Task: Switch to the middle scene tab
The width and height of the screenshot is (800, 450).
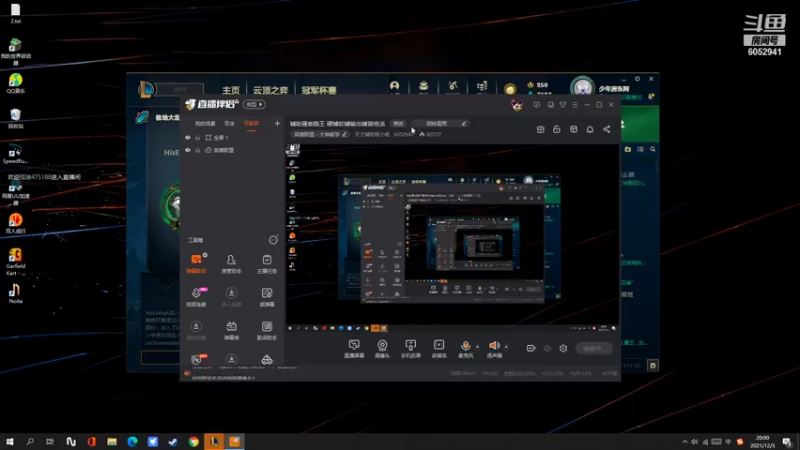Action: pyautogui.click(x=230, y=123)
